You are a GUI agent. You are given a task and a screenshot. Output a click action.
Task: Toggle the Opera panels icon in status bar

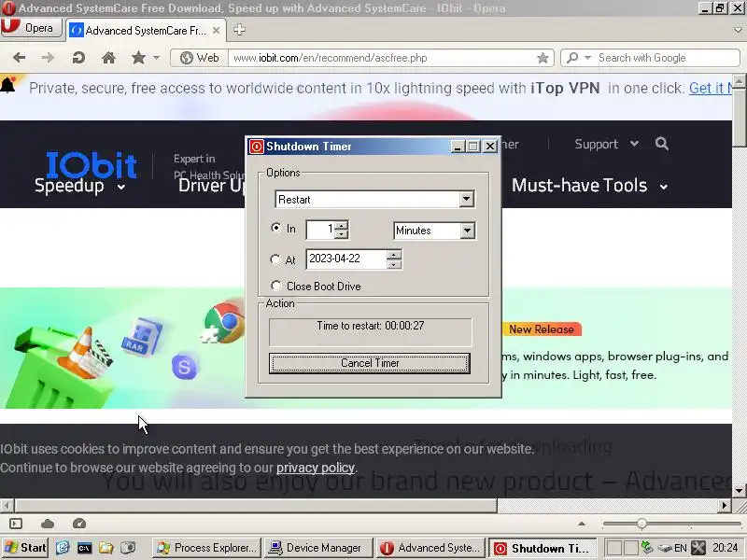(x=16, y=524)
